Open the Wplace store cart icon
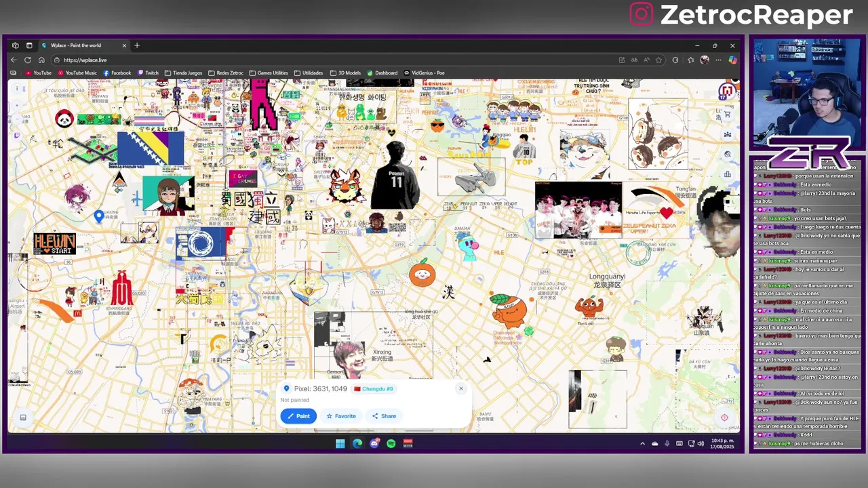 pos(727,114)
